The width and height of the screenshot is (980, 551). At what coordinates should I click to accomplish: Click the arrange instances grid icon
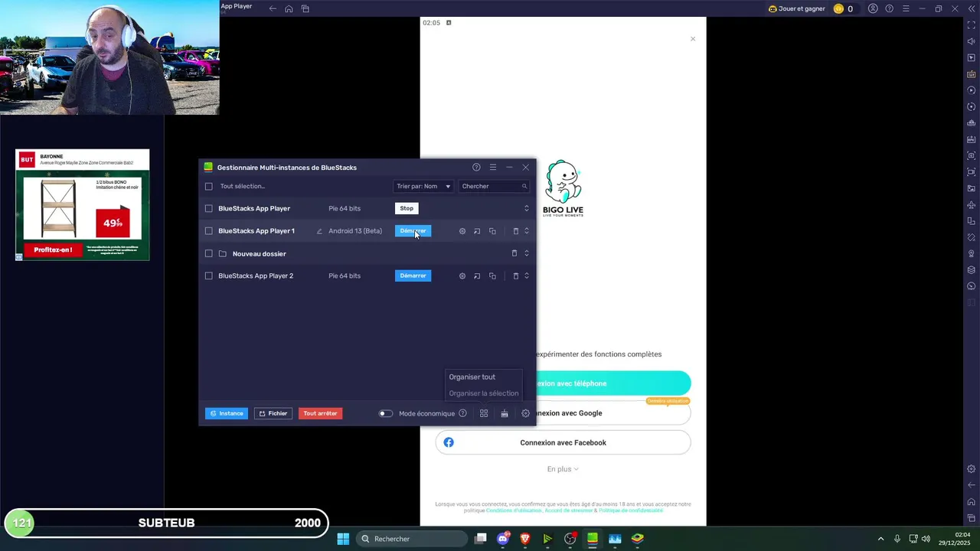pyautogui.click(x=484, y=413)
